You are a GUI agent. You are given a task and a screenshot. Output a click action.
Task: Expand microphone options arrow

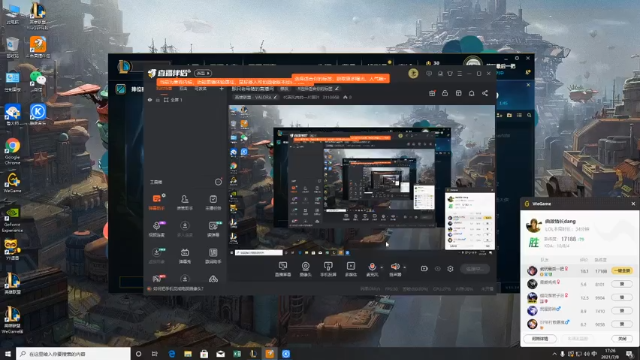point(382,268)
